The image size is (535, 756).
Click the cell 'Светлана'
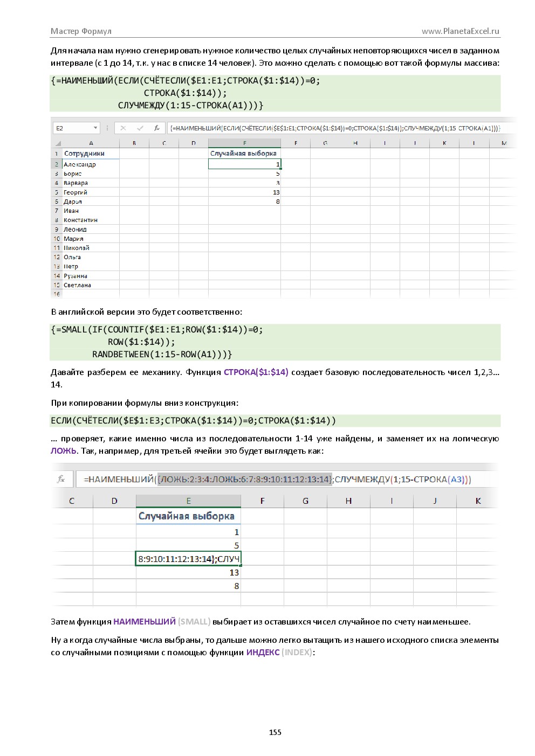91,285
